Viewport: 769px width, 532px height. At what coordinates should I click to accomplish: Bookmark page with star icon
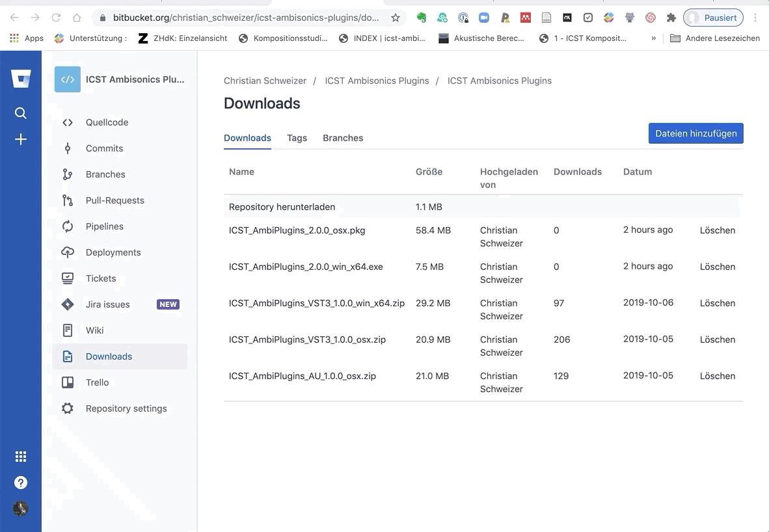[x=395, y=18]
